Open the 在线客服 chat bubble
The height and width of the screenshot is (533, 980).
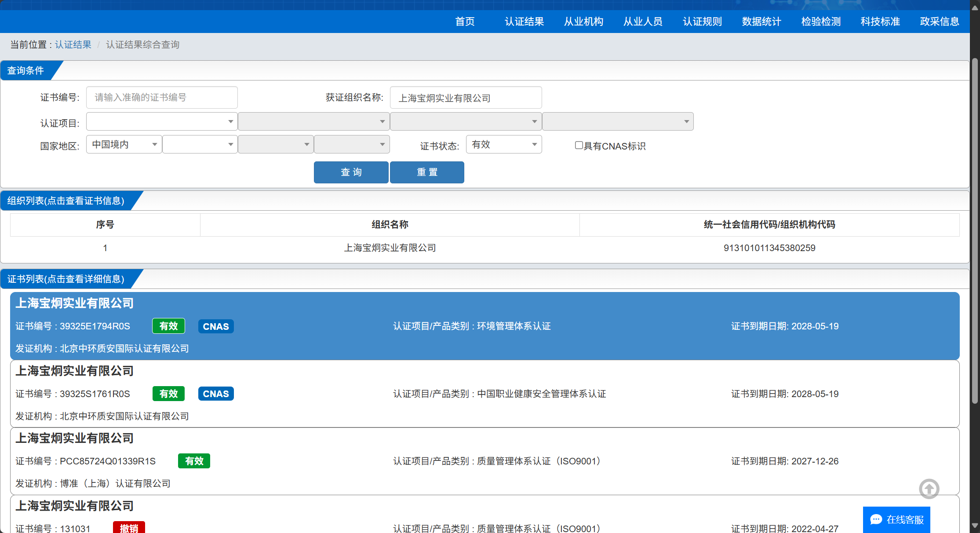[896, 520]
